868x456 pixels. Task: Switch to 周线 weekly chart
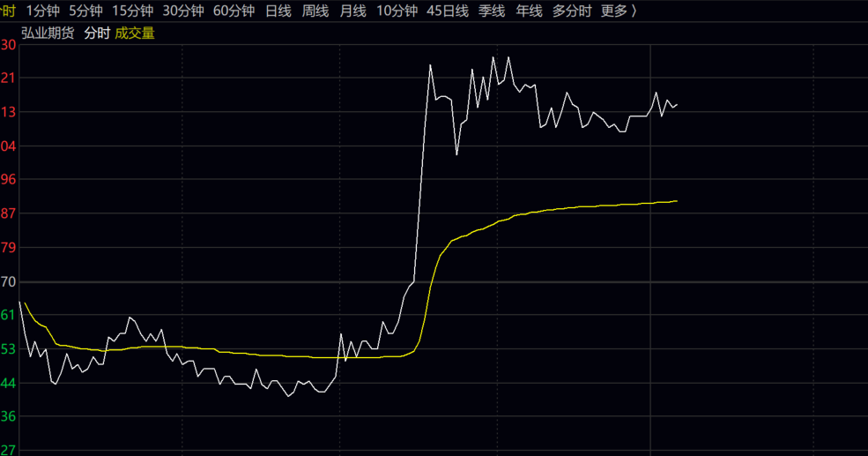tap(315, 11)
